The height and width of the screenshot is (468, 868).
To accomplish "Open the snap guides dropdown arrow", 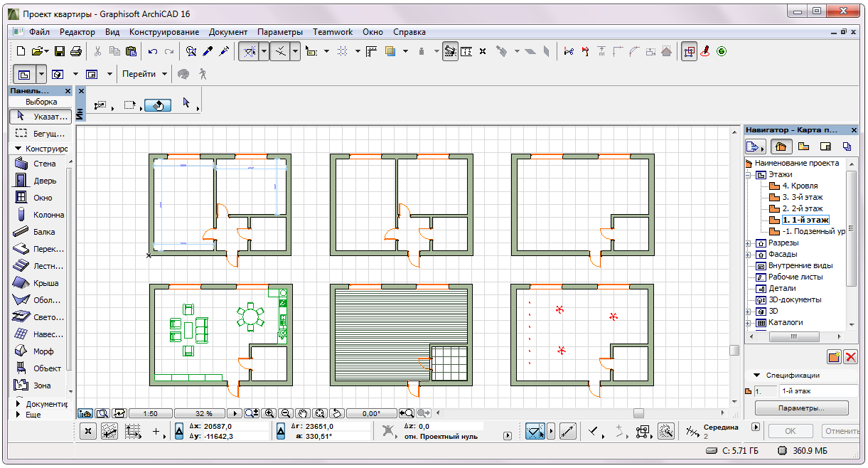I will (295, 51).
